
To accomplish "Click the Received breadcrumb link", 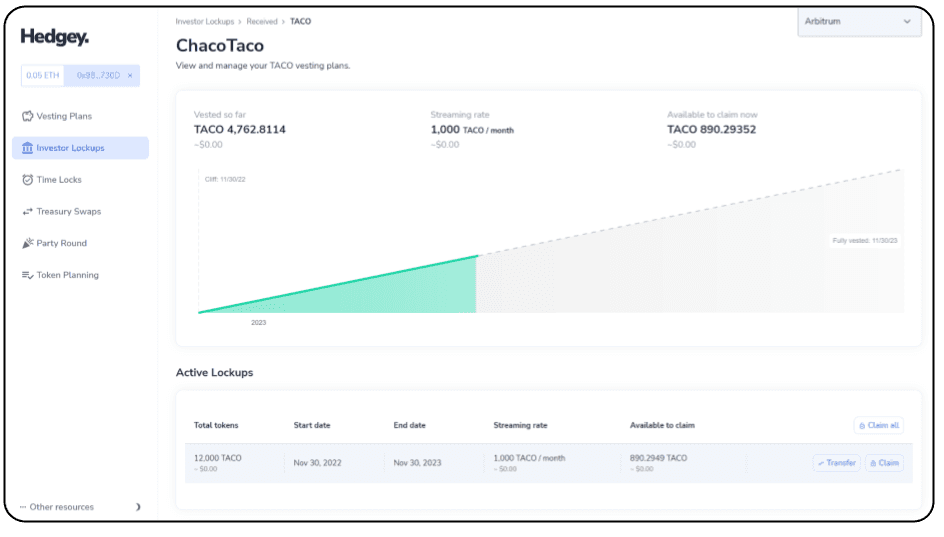I will pyautogui.click(x=262, y=22).
